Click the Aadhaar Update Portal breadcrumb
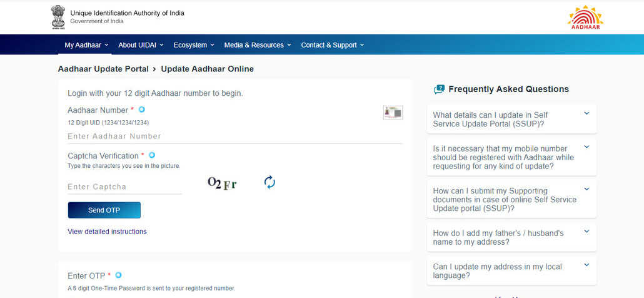The image size is (644, 298). (103, 69)
